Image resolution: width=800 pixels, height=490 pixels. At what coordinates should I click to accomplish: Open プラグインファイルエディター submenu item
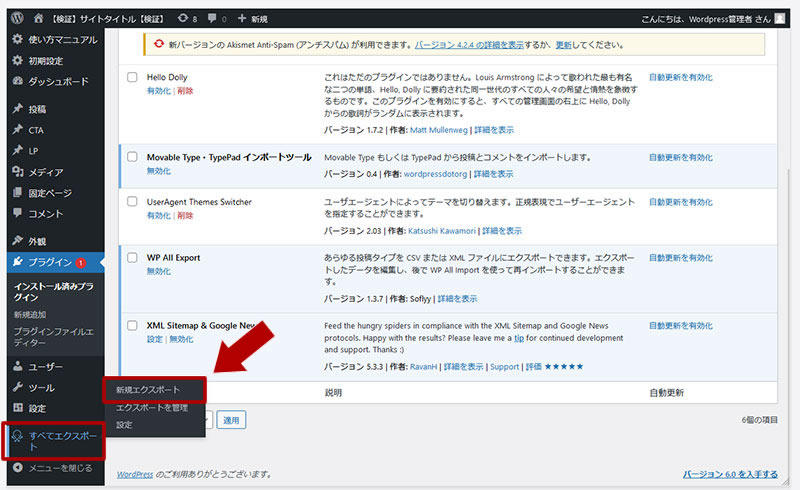(54, 337)
